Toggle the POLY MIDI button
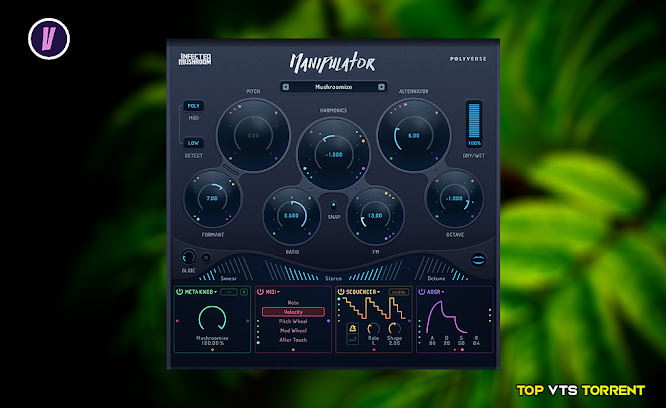This screenshot has width=666, height=408. click(193, 106)
